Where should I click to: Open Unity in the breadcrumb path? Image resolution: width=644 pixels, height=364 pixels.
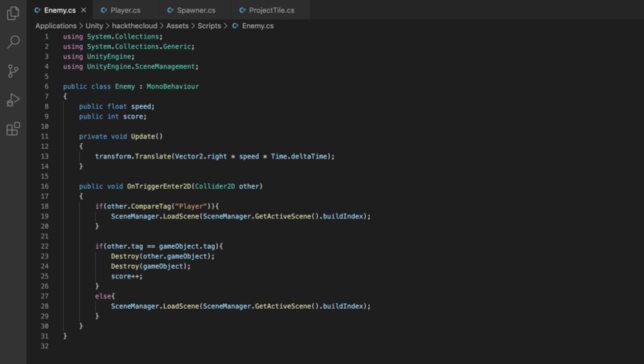(94, 26)
